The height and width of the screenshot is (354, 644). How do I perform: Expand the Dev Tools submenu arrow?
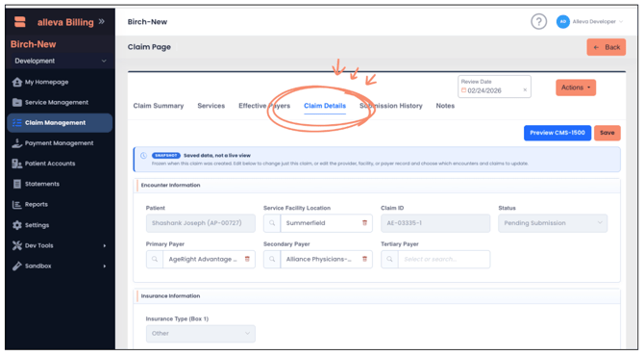105,246
